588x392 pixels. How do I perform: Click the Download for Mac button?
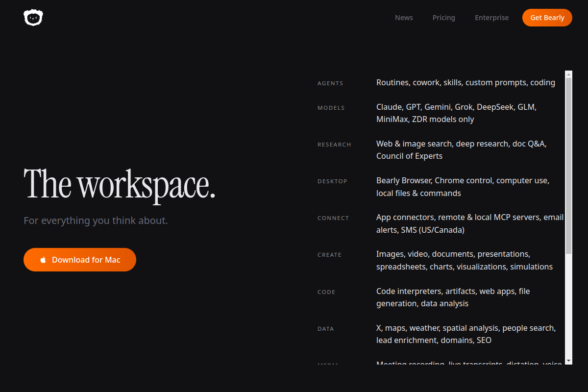[x=80, y=260]
